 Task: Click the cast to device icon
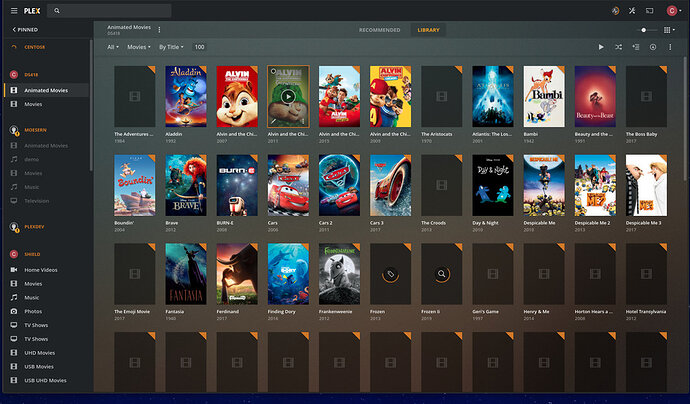click(650, 11)
